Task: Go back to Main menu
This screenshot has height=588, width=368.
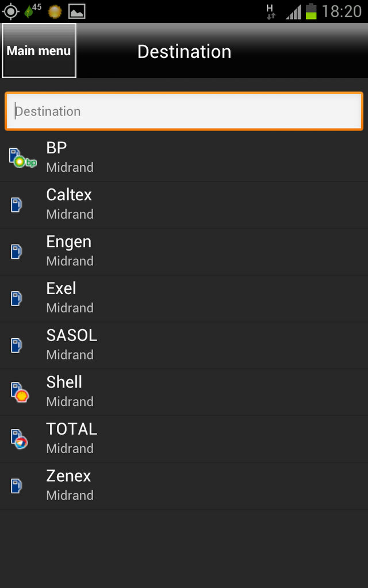Action: [39, 51]
